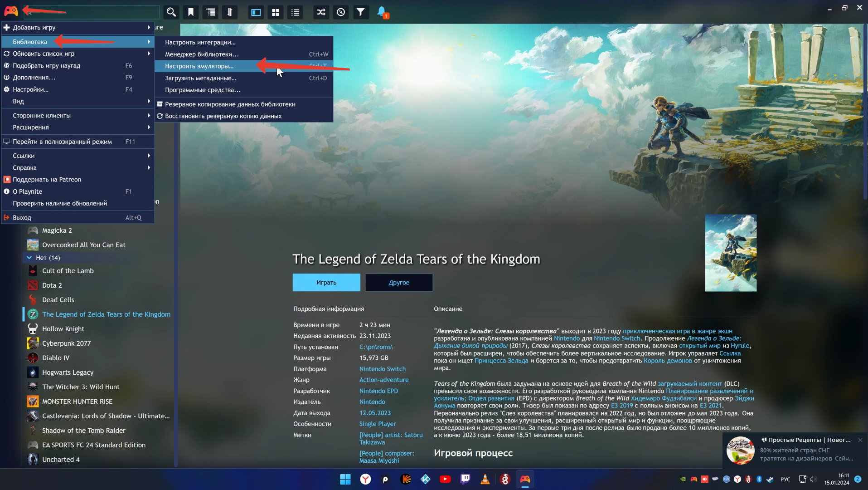Select 'Подобрать игру наугад' menu item
The image size is (868, 490).
pos(78,66)
